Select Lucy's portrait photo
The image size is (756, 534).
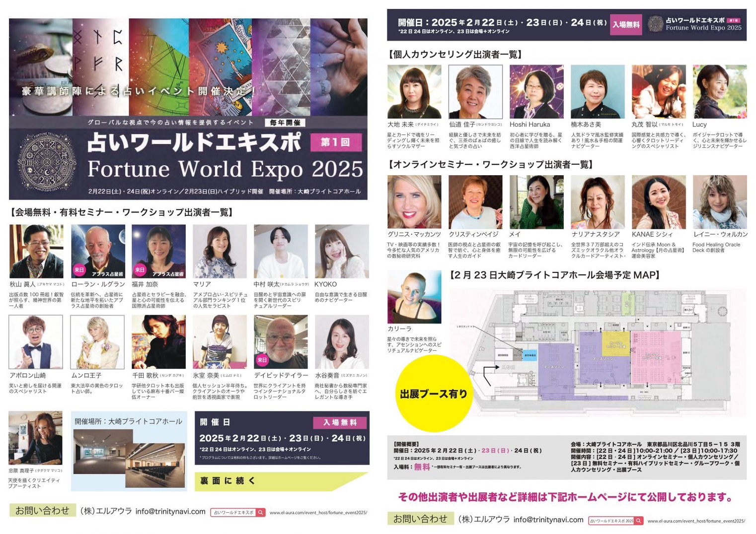720,91
